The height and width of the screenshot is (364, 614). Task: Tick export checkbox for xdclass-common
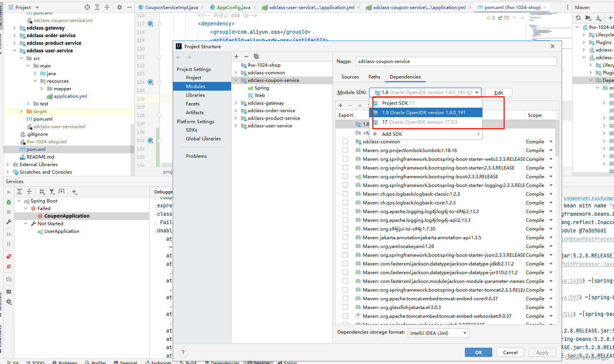click(345, 141)
